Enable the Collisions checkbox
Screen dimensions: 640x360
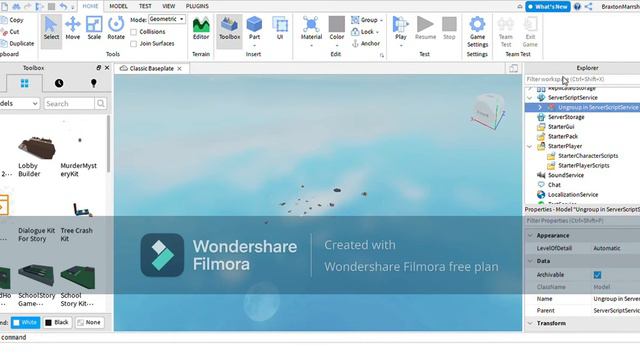coord(133,32)
